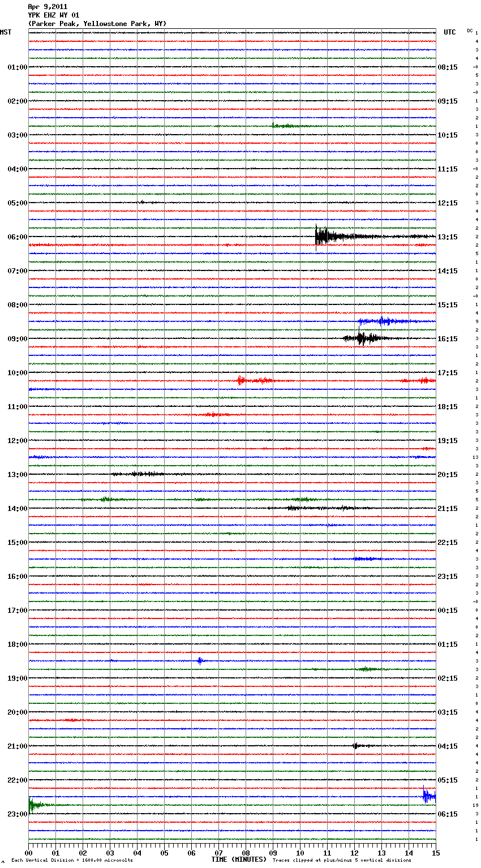The width and height of the screenshot is (481, 868).
Task: Click the 13:00 MST time label
Action: [18, 475]
